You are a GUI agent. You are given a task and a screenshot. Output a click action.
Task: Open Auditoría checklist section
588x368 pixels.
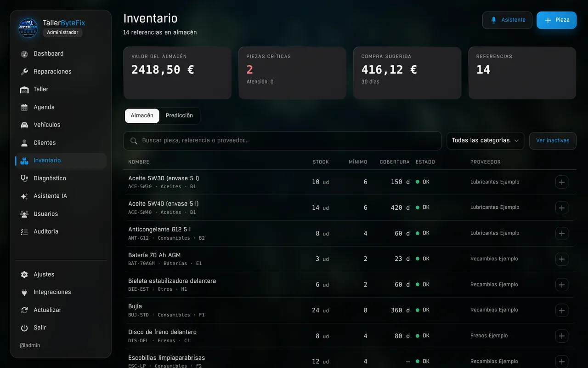pyautogui.click(x=61, y=232)
